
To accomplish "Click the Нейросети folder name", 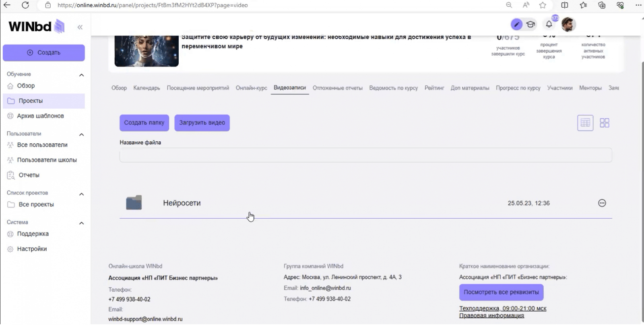I will 182,203.
